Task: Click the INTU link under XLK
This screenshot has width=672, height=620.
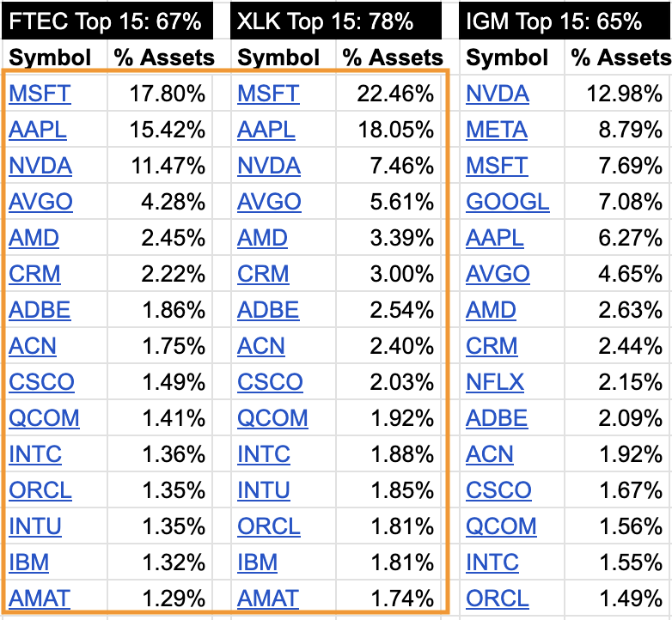Action: (x=264, y=489)
